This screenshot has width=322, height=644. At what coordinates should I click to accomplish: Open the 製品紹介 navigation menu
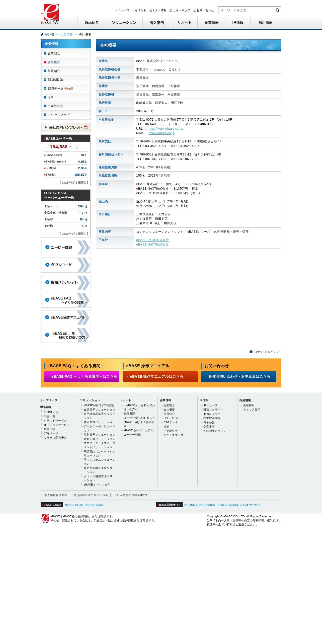(91, 23)
